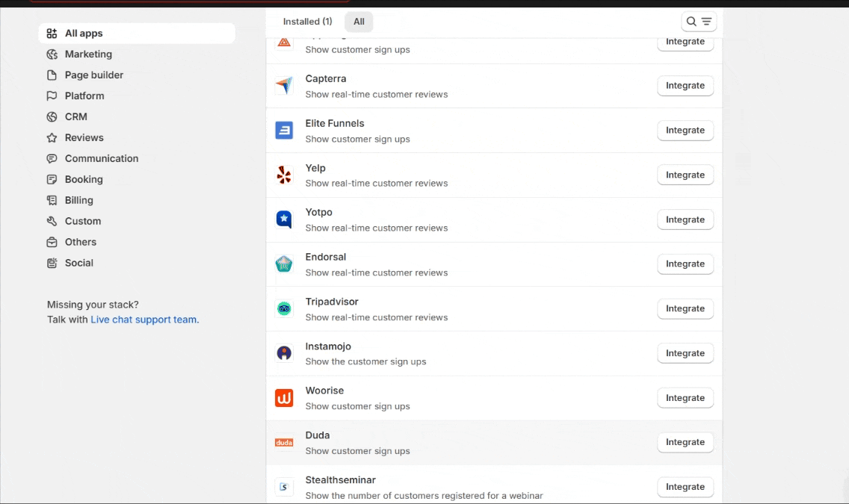Image resolution: width=849 pixels, height=504 pixels.
Task: Switch to the Installed (1) tab
Action: pyautogui.click(x=307, y=22)
